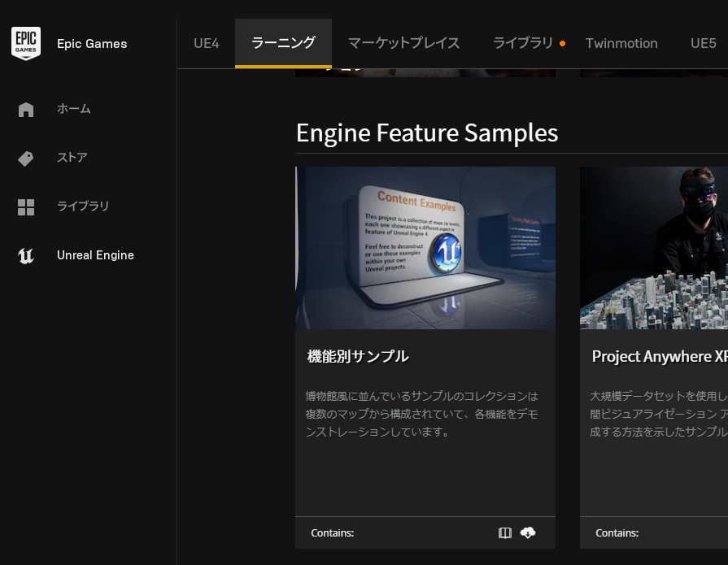Click the download cloud icon on 機能別サンプル card
The height and width of the screenshot is (565, 728).
(528, 533)
